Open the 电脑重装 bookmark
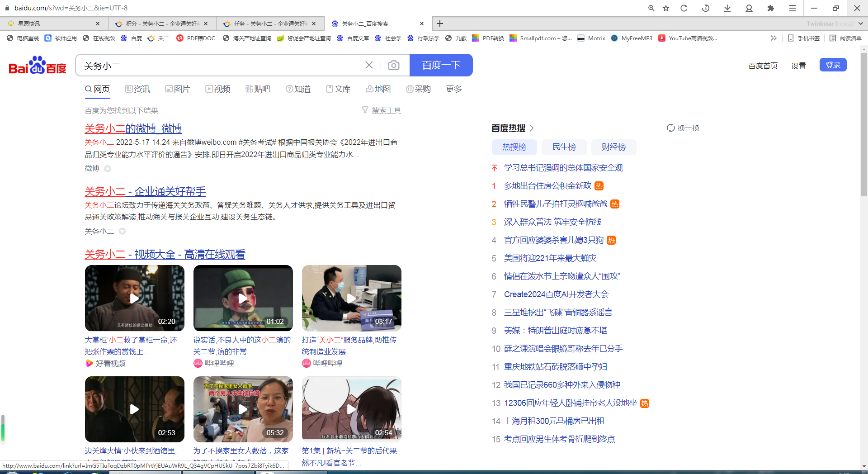 click(23, 38)
